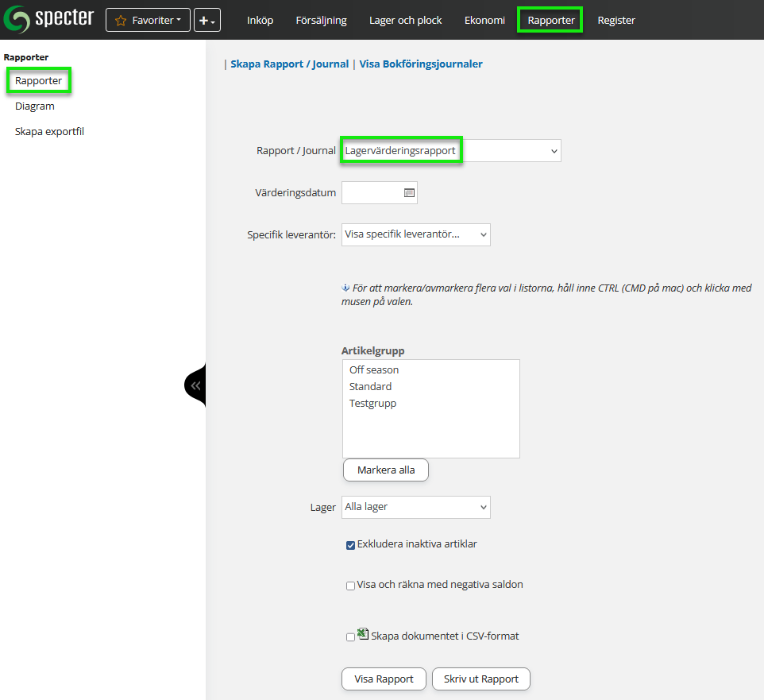
Task: Open the Värderingsdatum calendar picker icon
Action: point(409,192)
